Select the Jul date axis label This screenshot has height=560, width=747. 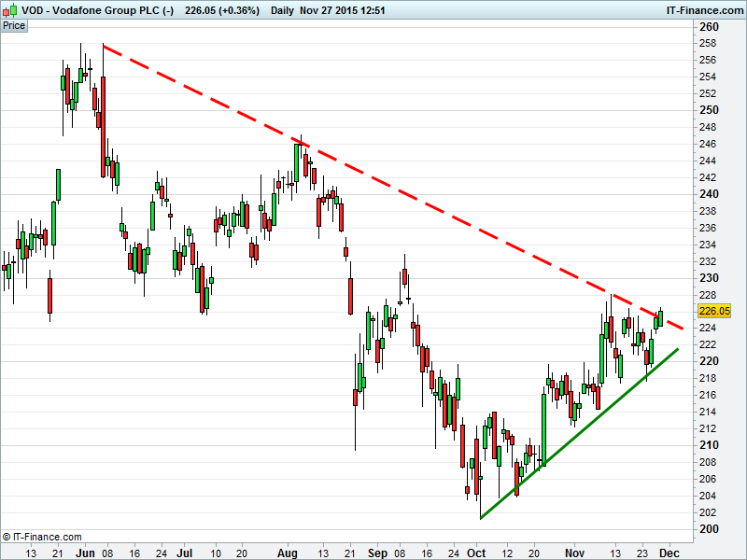click(185, 552)
